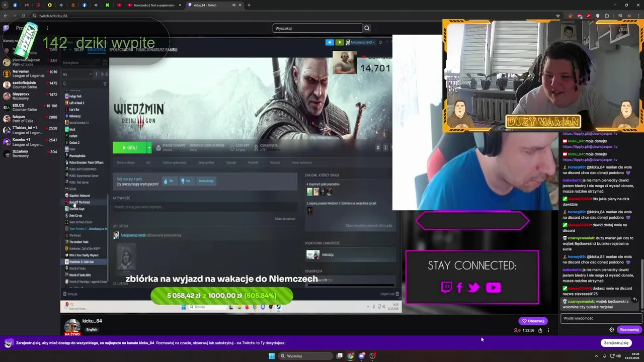644x362 pixels.
Task: Open Szzalony channel in sidebar
Action: point(30,153)
